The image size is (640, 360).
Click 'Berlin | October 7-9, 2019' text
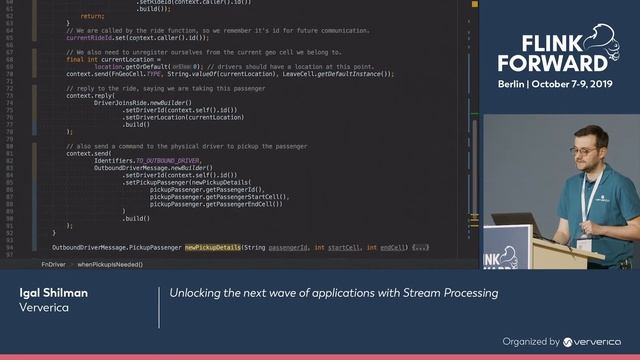555,84
